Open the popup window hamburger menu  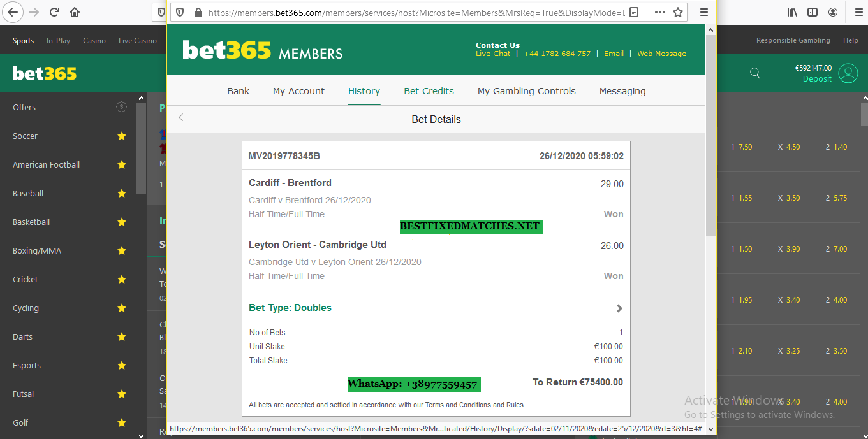[704, 12]
